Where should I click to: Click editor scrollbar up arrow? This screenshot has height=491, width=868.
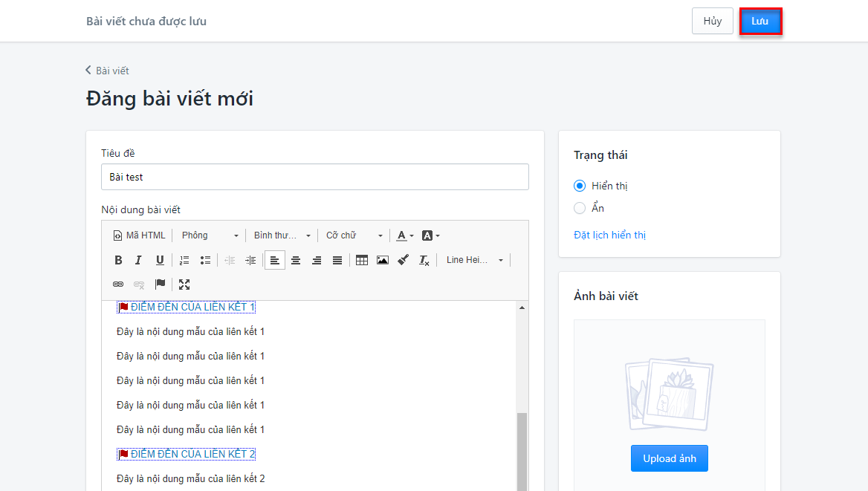pyautogui.click(x=522, y=308)
